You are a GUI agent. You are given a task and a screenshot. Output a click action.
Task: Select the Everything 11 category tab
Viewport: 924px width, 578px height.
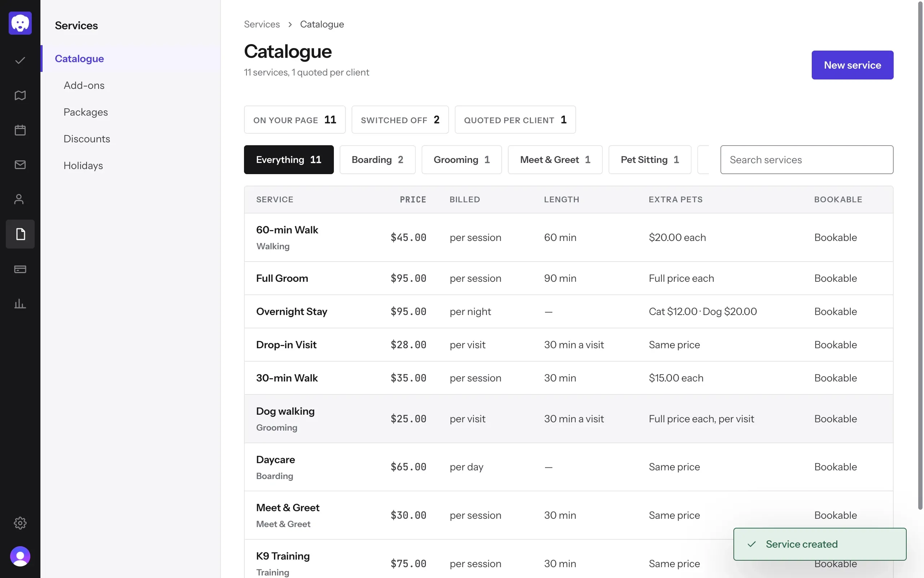pyautogui.click(x=289, y=160)
